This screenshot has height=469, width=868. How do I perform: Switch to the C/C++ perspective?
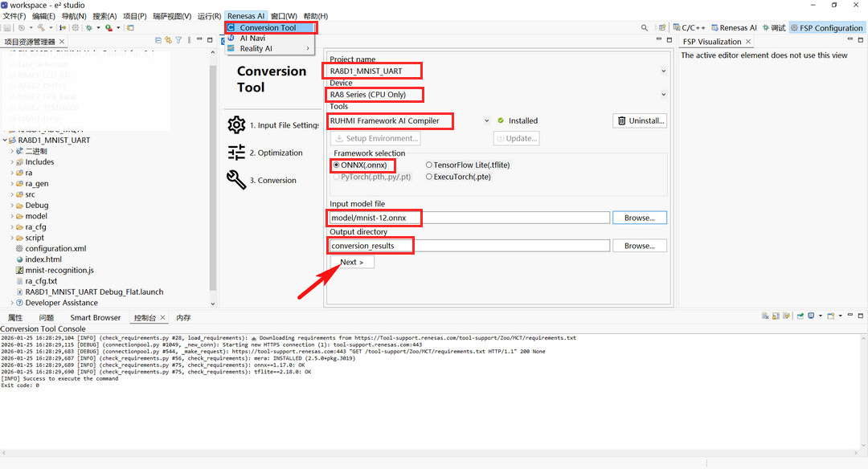click(690, 27)
